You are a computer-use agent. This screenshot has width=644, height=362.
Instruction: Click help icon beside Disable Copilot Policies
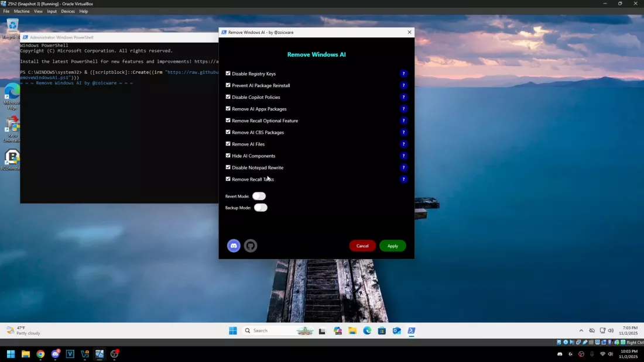[x=403, y=97]
